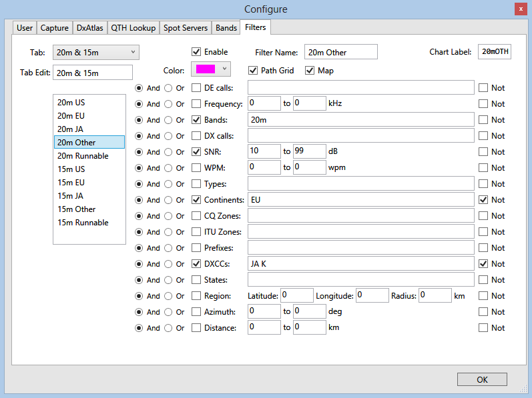Uncheck the Path Grid checkbox
532x398 pixels.
coord(253,71)
